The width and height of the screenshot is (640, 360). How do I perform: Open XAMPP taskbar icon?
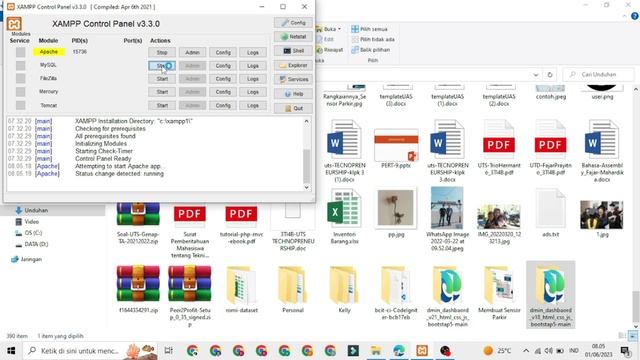(422, 351)
